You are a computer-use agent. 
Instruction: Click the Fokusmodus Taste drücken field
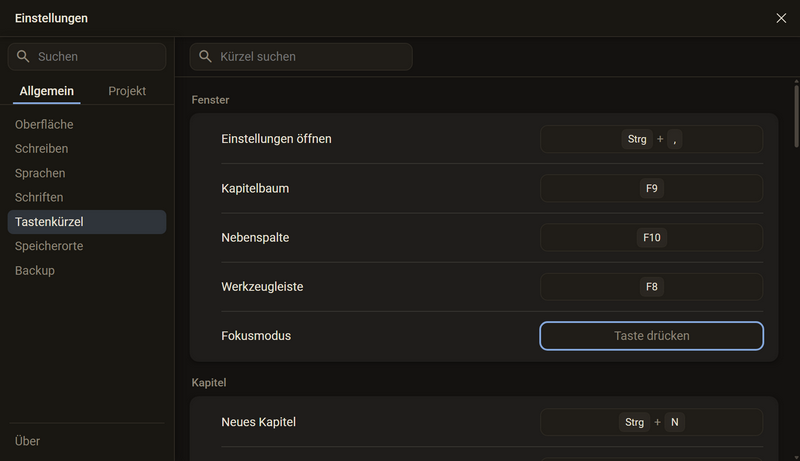[652, 336]
